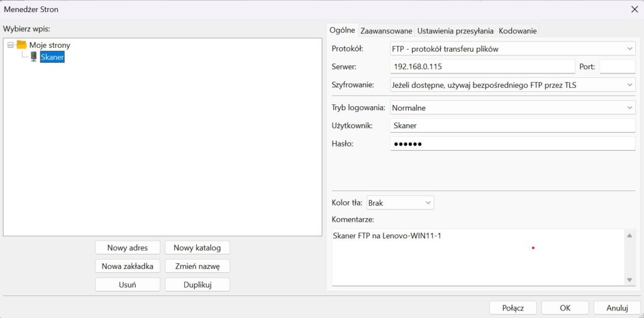
Task: Open the Protokół dropdown
Action: [x=513, y=48]
